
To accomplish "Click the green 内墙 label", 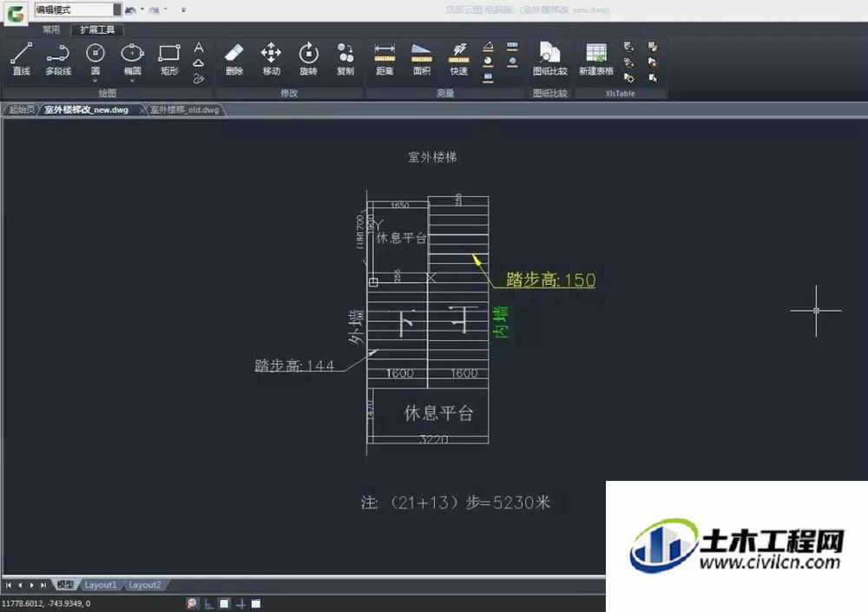I will [x=501, y=322].
